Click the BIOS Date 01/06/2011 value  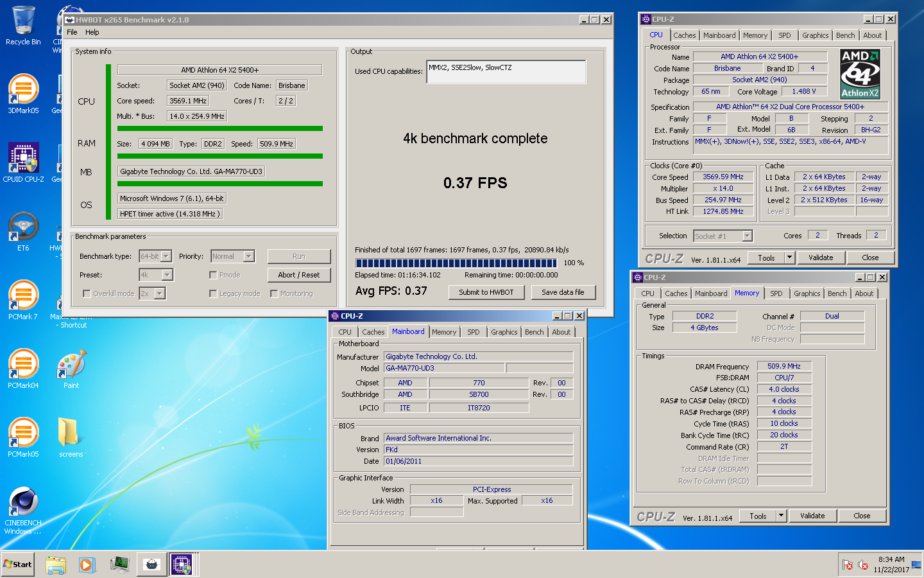tap(478, 461)
